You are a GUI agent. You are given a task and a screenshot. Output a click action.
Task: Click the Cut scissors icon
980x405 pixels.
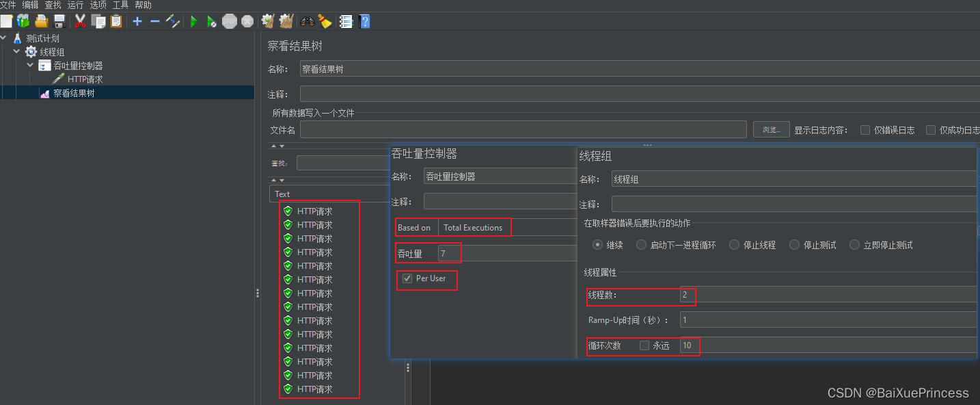point(80,21)
